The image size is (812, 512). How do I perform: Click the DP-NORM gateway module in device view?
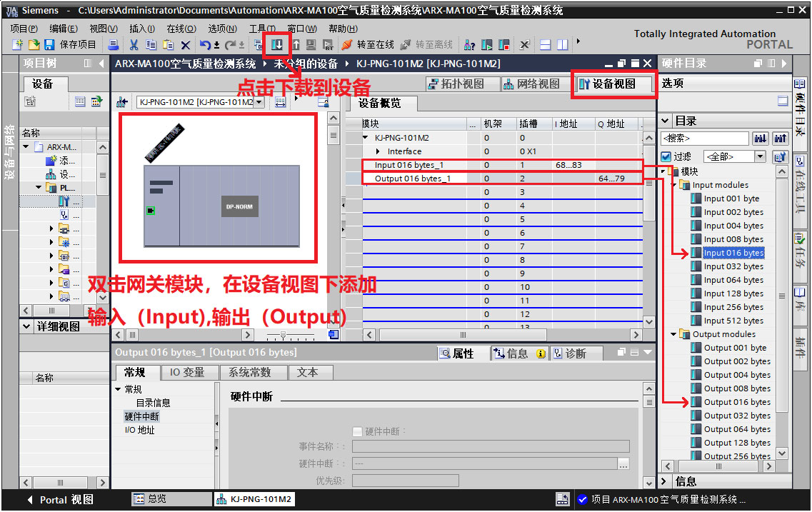pos(239,206)
